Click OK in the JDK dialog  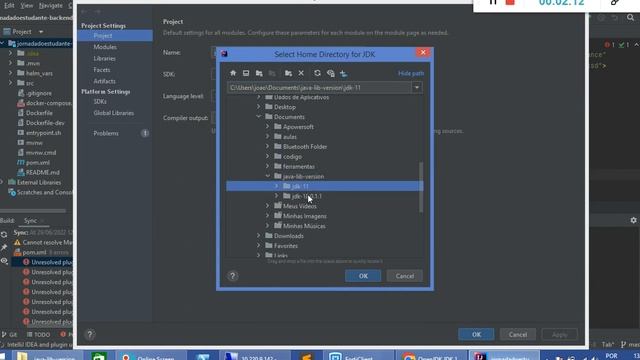[363, 276]
